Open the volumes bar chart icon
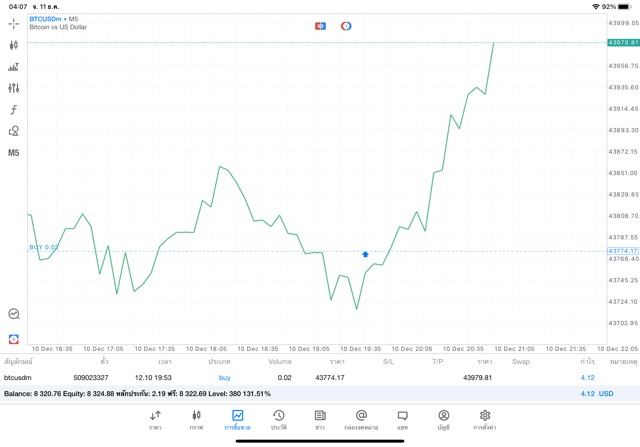This screenshot has width=640, height=447. tap(14, 67)
